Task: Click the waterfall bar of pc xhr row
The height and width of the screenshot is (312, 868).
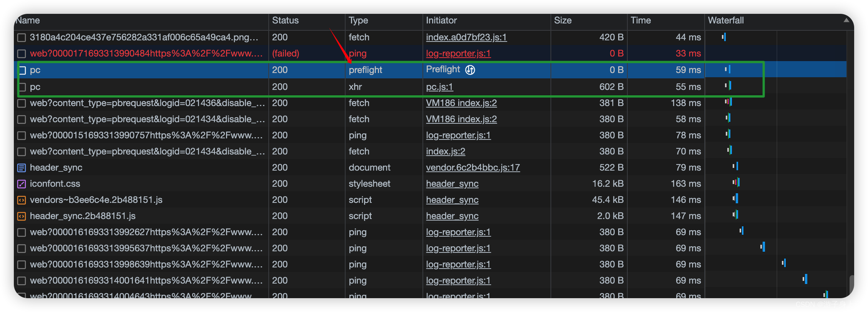Action: [728, 85]
